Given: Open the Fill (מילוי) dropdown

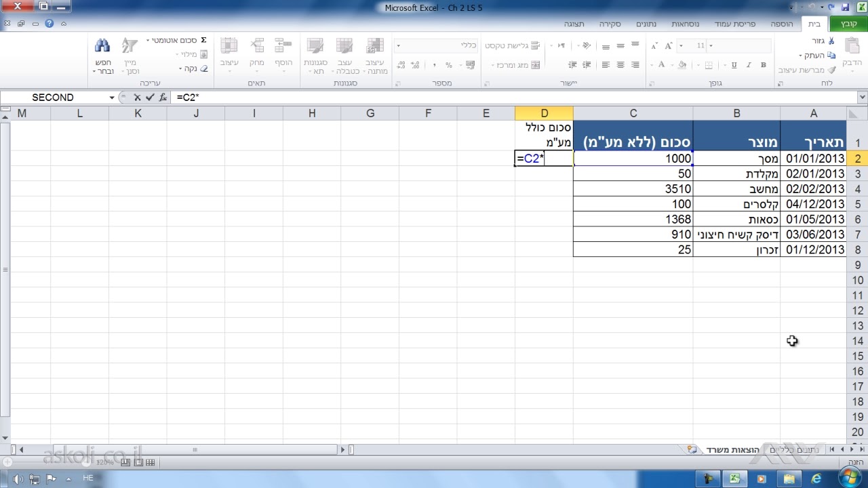Looking at the screenshot, I should click(x=192, y=55).
